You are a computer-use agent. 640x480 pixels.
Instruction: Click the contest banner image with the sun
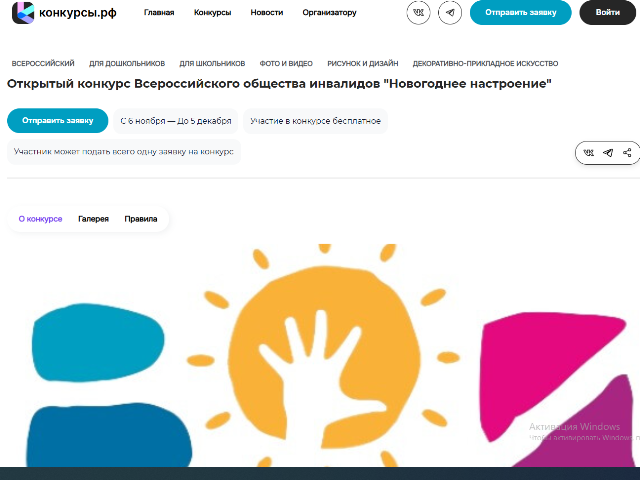click(x=320, y=355)
